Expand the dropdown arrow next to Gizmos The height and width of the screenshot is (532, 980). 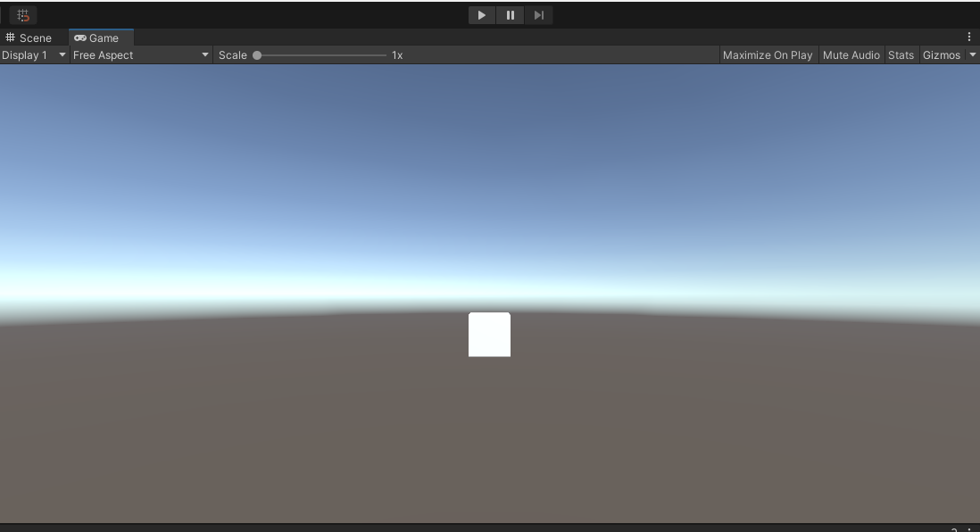[973, 55]
